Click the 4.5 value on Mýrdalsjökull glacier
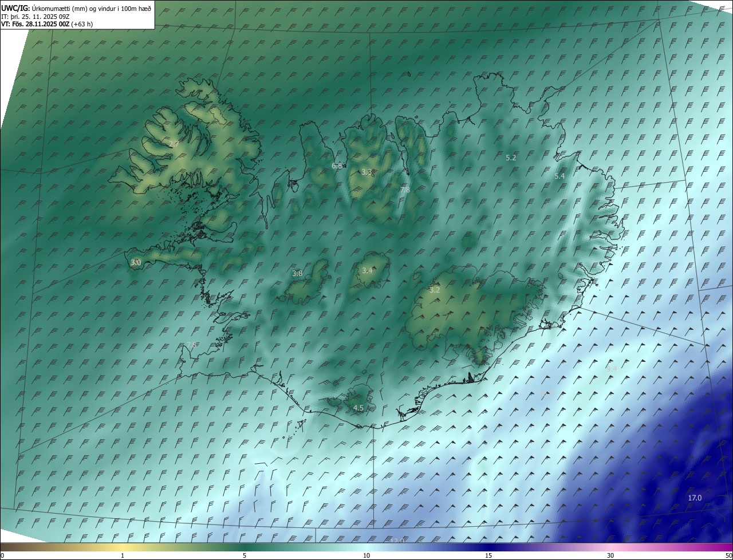Screen dimensions: 733x560 tap(358, 408)
